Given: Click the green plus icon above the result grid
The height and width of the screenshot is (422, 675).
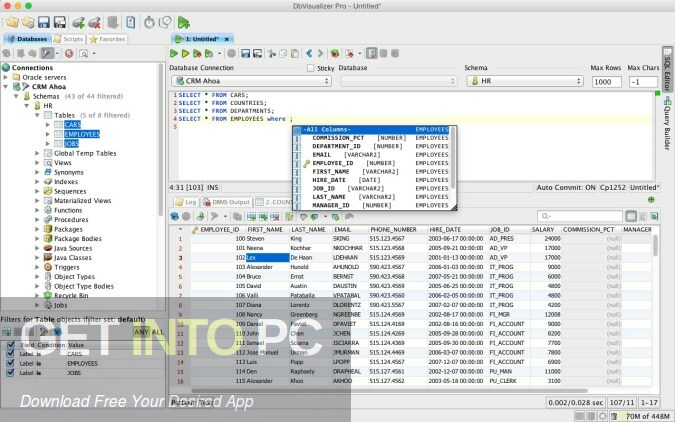Looking at the screenshot, I should pos(651,200).
